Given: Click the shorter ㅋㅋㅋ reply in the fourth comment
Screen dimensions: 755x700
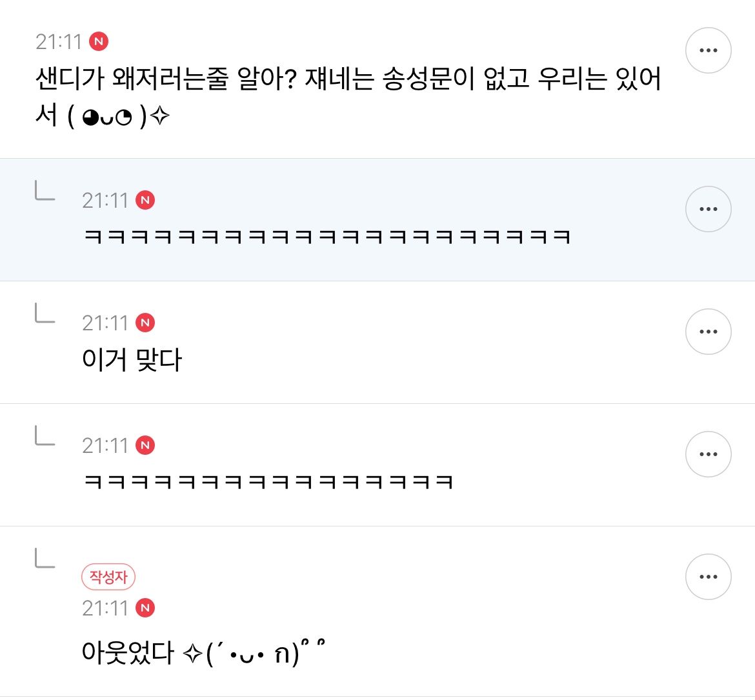Looking at the screenshot, I should (x=268, y=483).
